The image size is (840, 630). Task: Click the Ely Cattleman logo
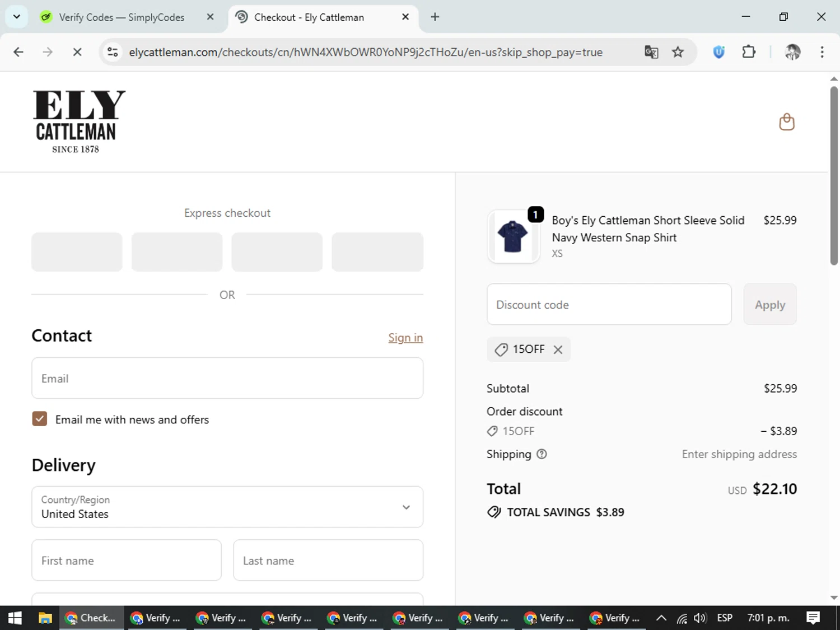pyautogui.click(x=79, y=122)
